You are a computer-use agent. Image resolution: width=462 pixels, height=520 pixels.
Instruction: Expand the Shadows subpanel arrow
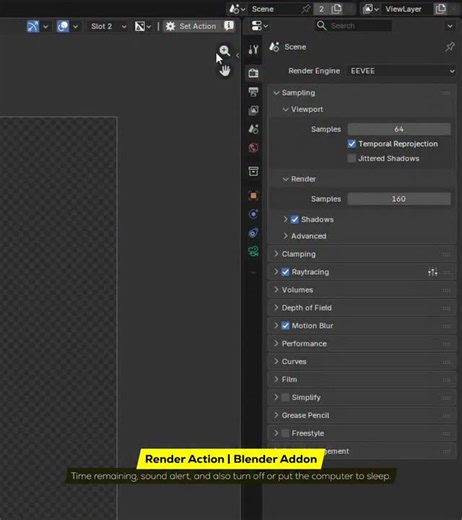[x=285, y=219]
